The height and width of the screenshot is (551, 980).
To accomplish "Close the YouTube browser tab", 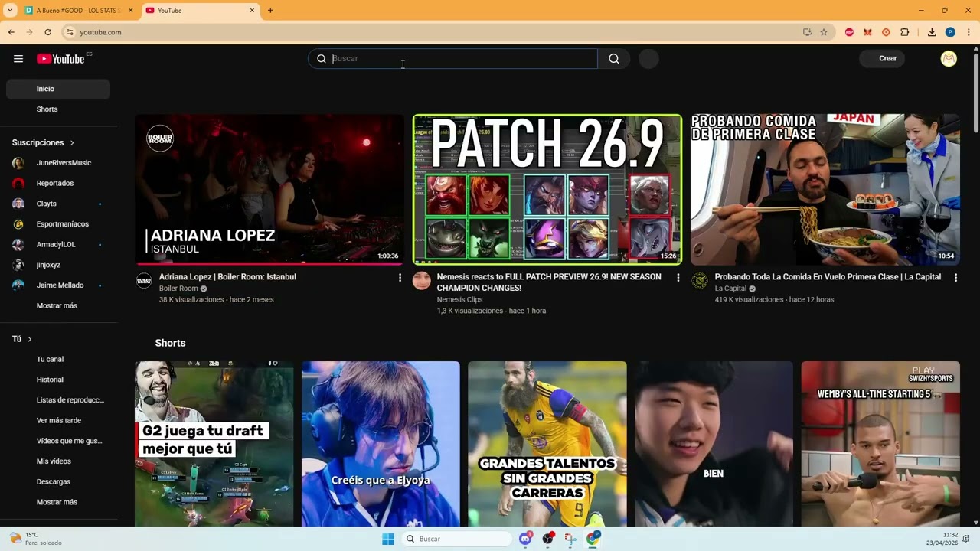I will 252,11.
